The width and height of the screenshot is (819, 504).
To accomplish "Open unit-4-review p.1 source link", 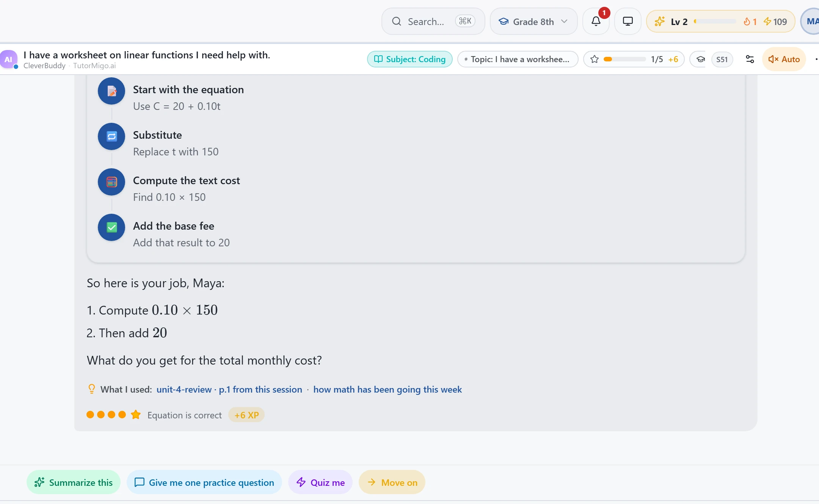I will pyautogui.click(x=229, y=389).
